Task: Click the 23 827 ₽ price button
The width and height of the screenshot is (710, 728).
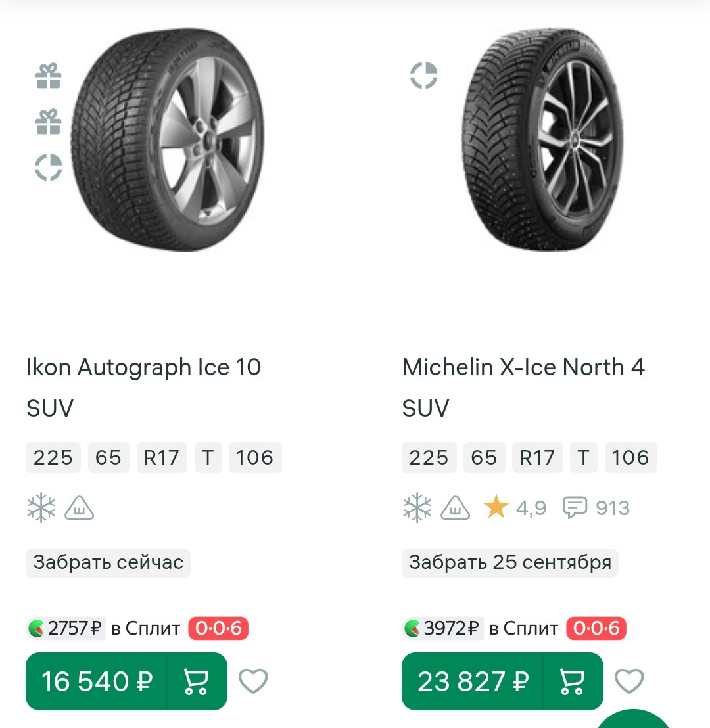Action: [473, 681]
